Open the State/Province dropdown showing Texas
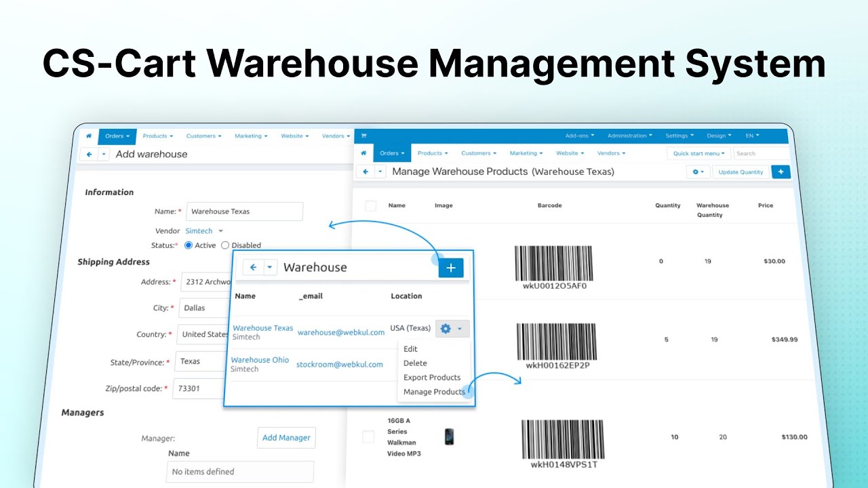The height and width of the screenshot is (488, 868). coord(200,361)
